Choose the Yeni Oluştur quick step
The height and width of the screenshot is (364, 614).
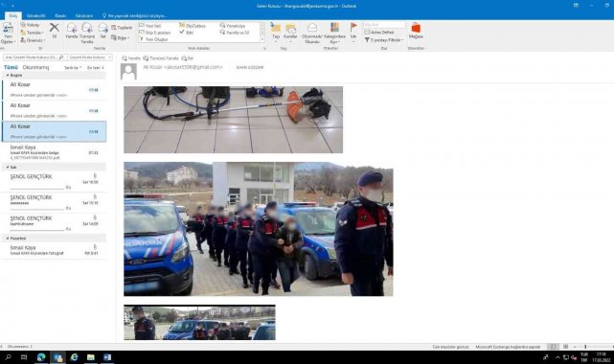pos(153,39)
